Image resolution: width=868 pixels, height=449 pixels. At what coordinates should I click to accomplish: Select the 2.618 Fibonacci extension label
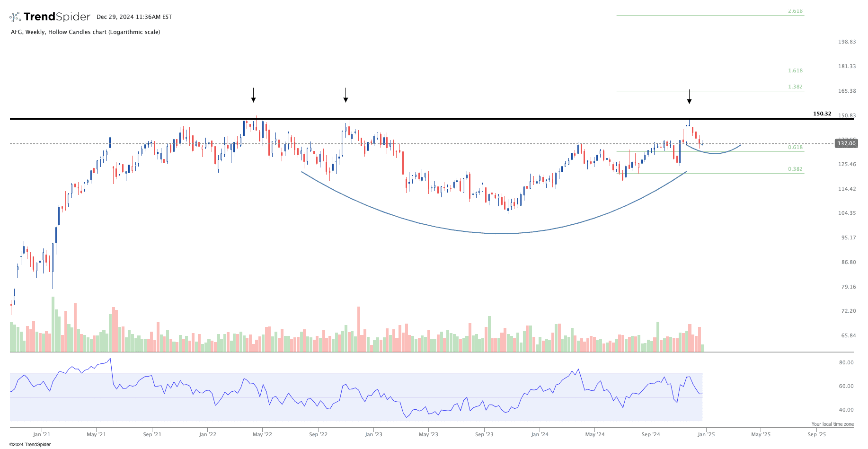795,11
